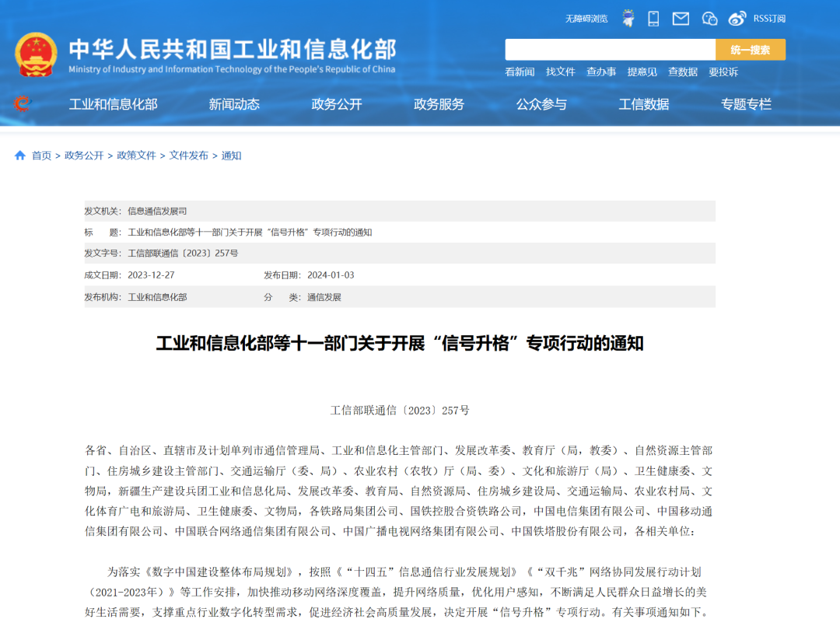Screen dimensions: 840x633
Task: Open the 政策文件 breadcrumb link
Action: [136, 155]
